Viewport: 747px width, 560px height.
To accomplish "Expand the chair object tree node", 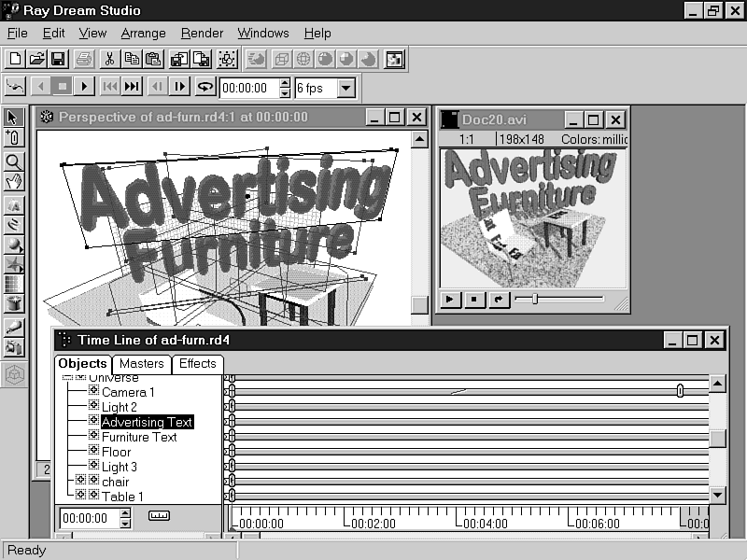I will pos(80,481).
